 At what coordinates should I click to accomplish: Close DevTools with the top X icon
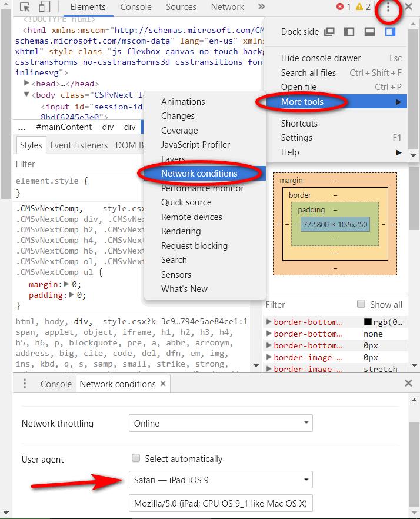pyautogui.click(x=408, y=6)
